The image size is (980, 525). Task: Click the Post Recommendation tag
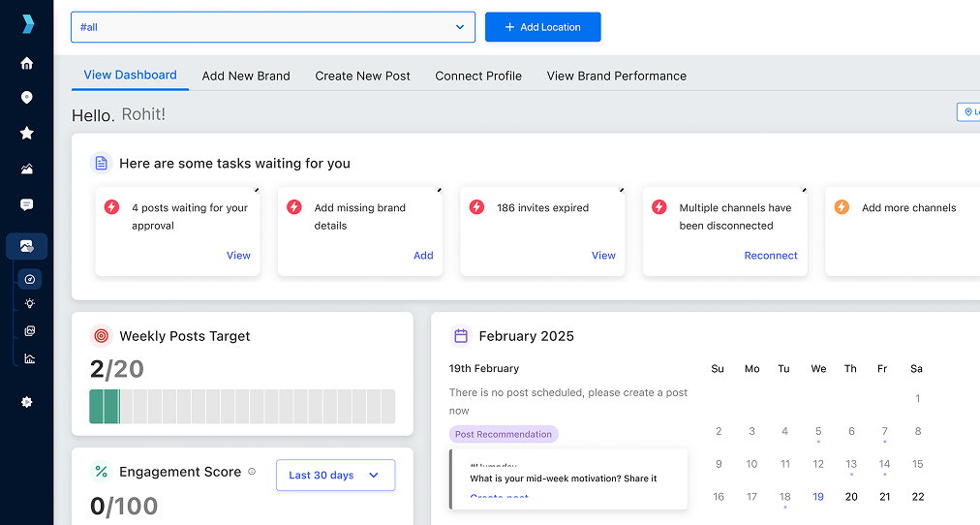click(x=504, y=434)
